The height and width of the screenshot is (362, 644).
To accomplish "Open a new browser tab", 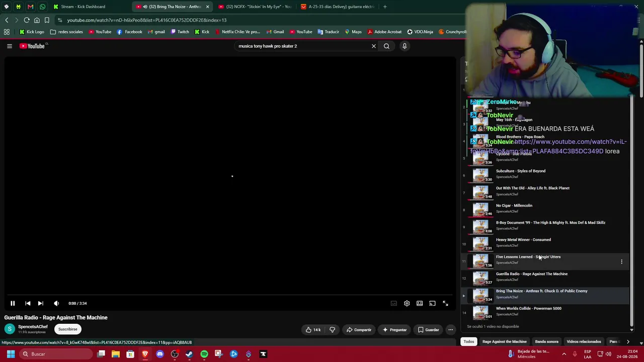I will pyautogui.click(x=385, y=7).
